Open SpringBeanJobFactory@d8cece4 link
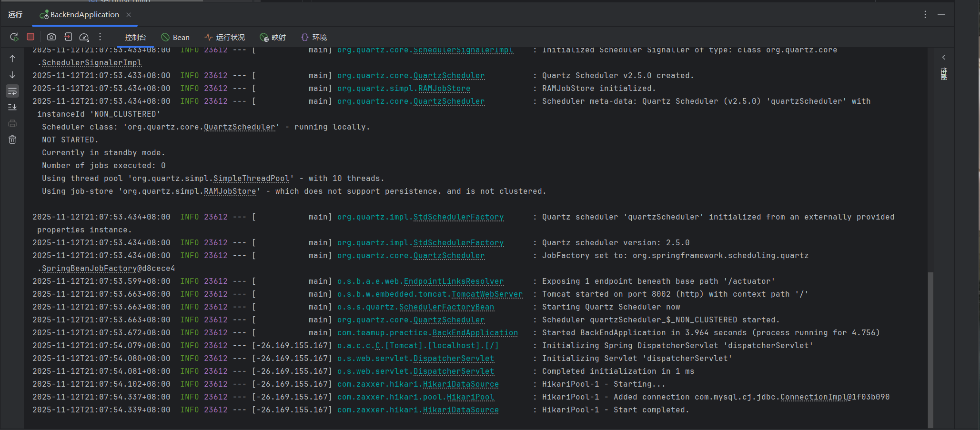Image resolution: width=980 pixels, height=430 pixels. pos(108,269)
